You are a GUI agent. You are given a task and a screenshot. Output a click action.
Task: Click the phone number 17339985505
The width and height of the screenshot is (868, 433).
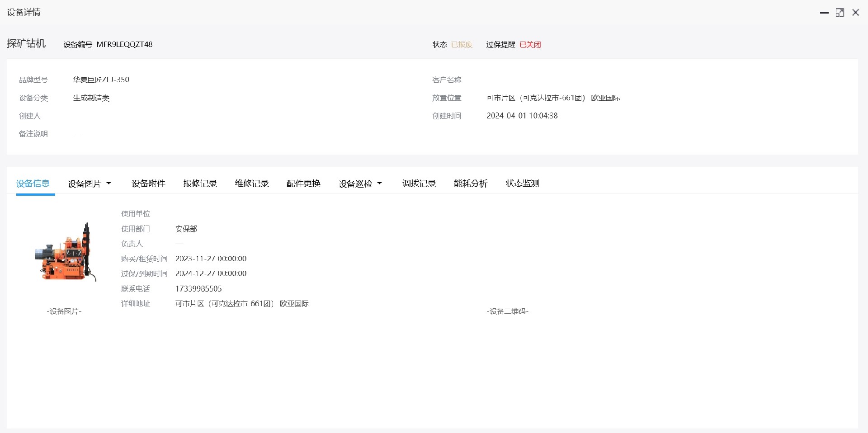[x=198, y=289]
